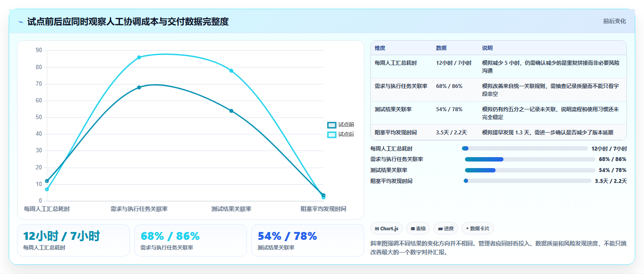Click the footer note starting 斜率图强调
The width and height of the screenshot is (644, 274).
[x=498, y=248]
